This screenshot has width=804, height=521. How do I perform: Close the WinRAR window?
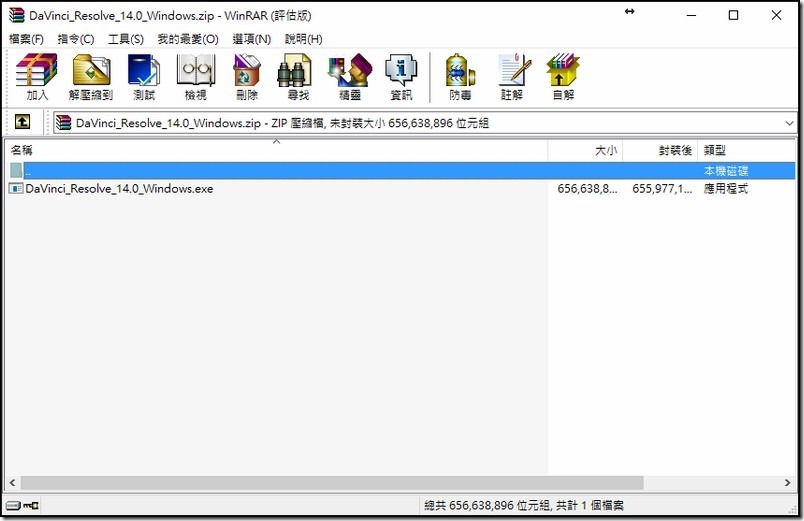776,15
